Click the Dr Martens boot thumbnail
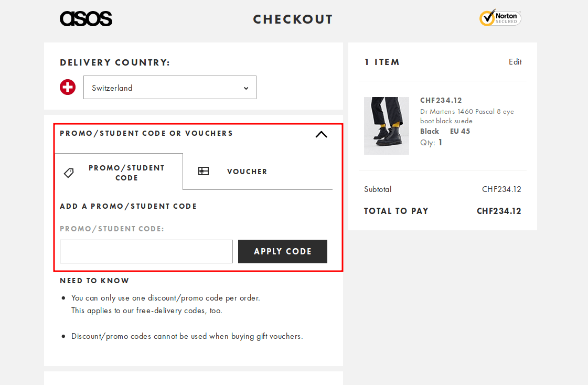588x385 pixels. (x=386, y=125)
